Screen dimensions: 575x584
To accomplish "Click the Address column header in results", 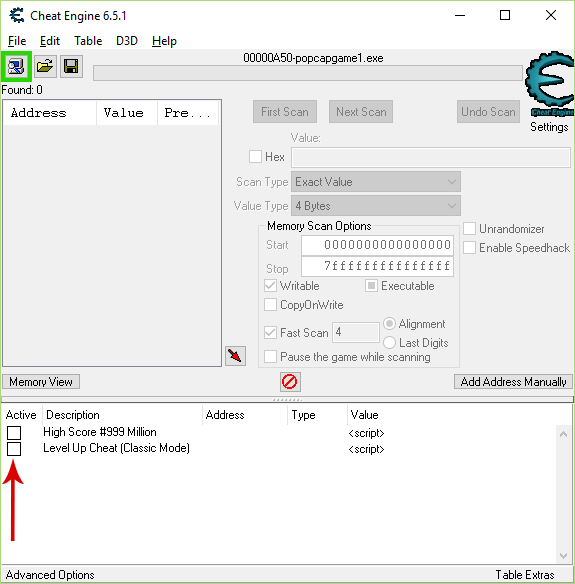I will click(50, 113).
